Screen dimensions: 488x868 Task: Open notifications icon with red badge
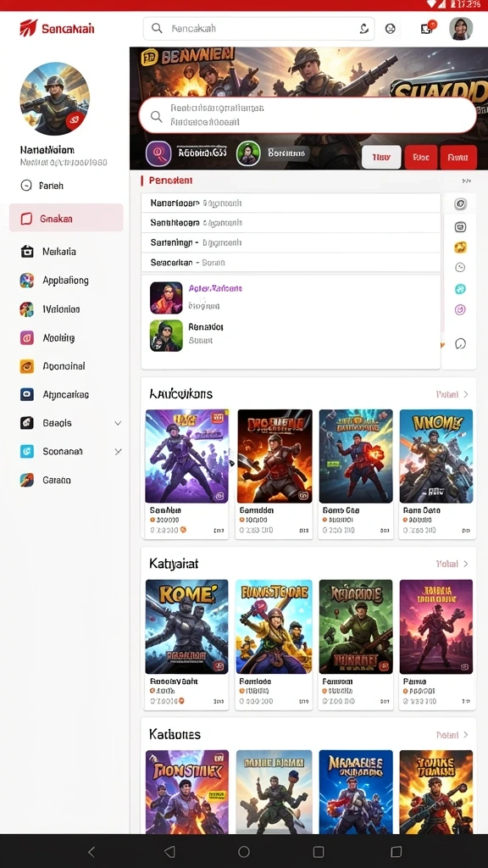[427, 28]
